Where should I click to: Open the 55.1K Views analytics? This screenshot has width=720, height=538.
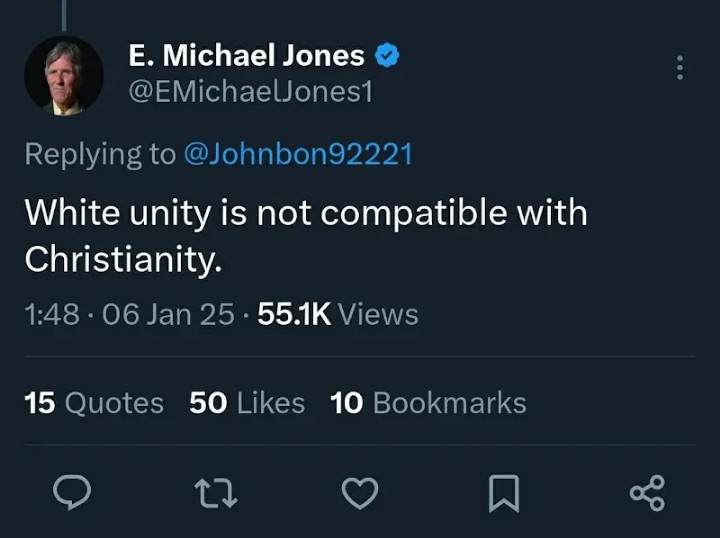pyautogui.click(x=338, y=314)
